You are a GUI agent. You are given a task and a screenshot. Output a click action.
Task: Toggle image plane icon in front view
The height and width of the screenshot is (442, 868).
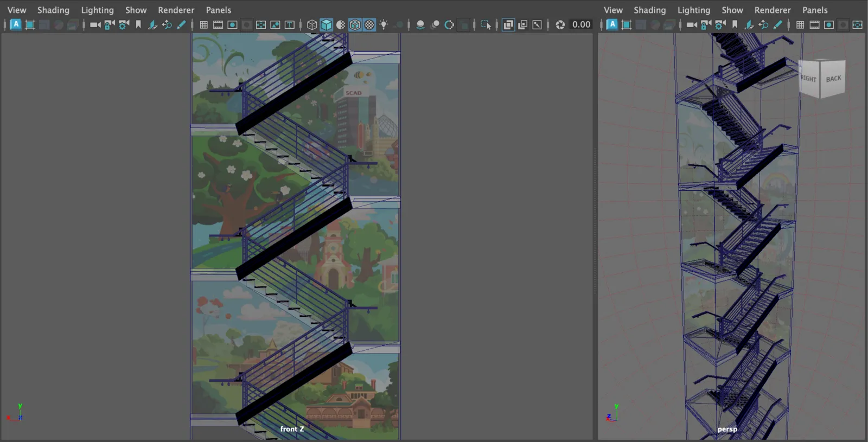(152, 24)
